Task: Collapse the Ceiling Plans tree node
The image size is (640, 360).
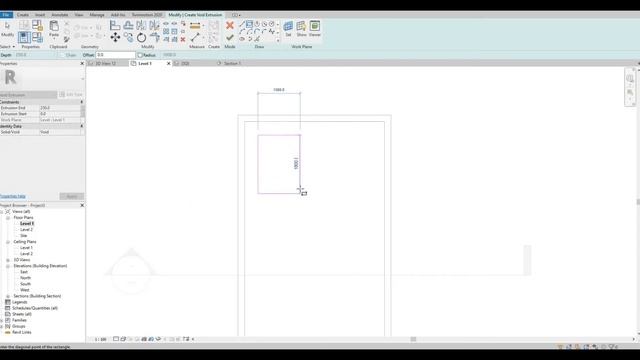Action: click(x=8, y=242)
